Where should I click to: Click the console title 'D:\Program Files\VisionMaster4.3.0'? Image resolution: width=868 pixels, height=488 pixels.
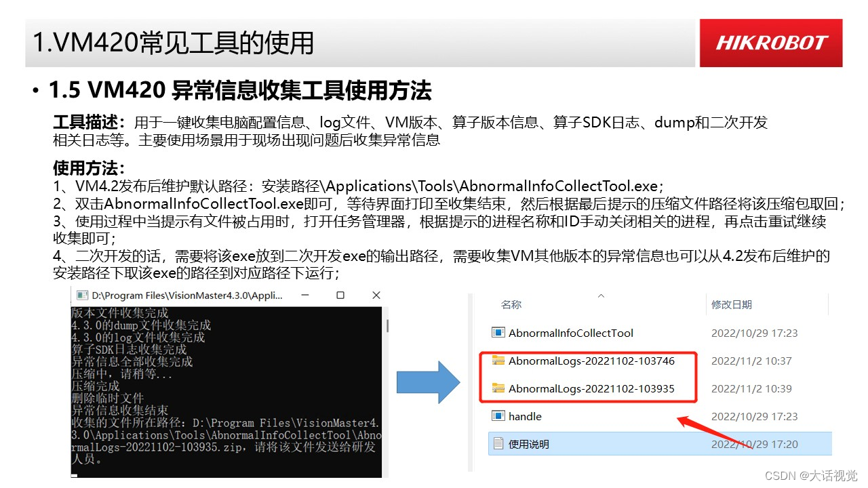pos(187,296)
